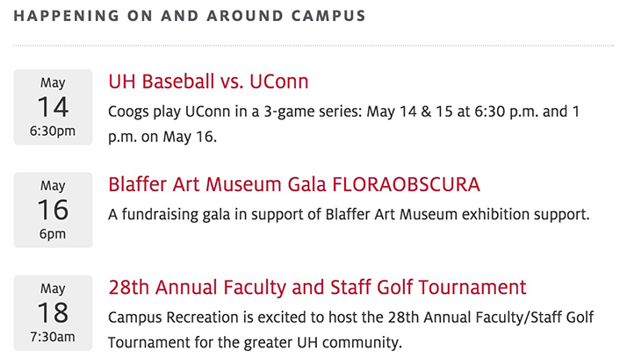Click the large number 14 on the date badge

click(53, 107)
